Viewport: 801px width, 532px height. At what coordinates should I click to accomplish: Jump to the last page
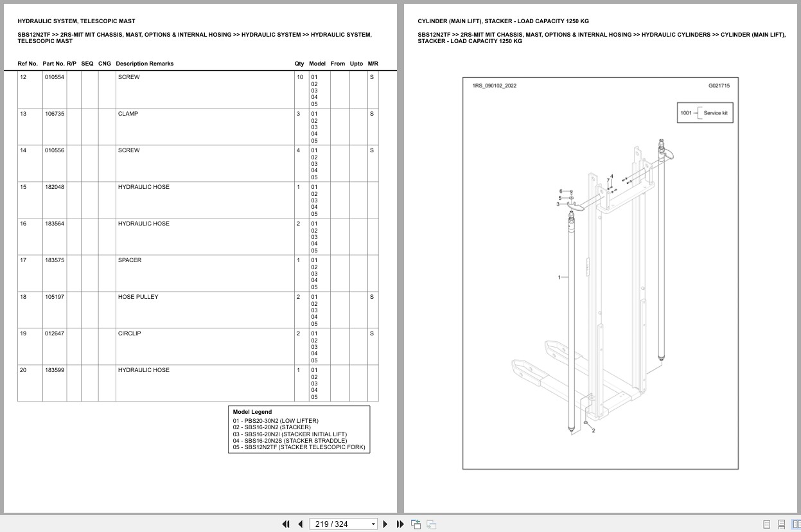pyautogui.click(x=400, y=524)
